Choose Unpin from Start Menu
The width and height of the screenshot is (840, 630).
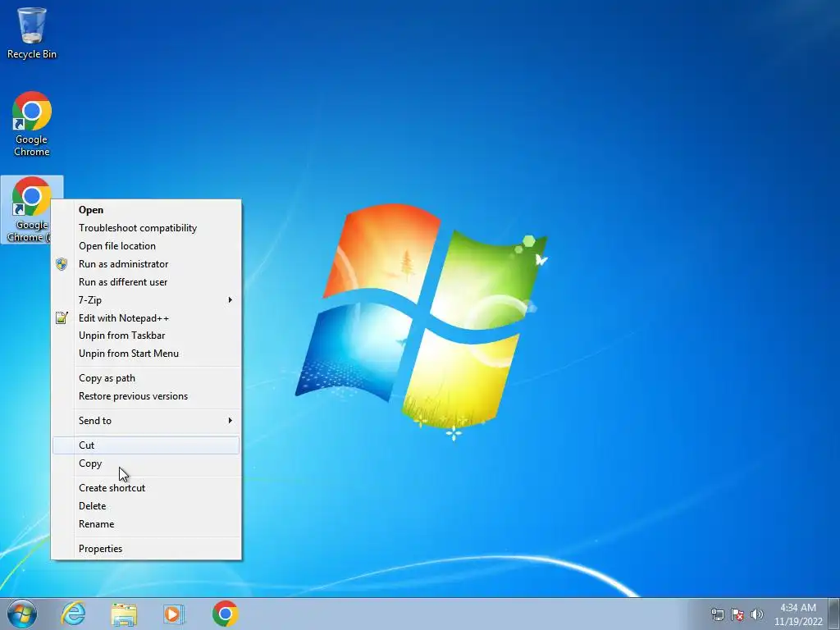coord(146,354)
